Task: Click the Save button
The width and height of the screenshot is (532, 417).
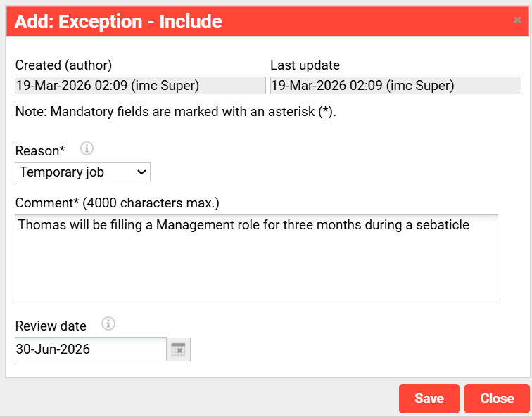Action: pyautogui.click(x=429, y=398)
